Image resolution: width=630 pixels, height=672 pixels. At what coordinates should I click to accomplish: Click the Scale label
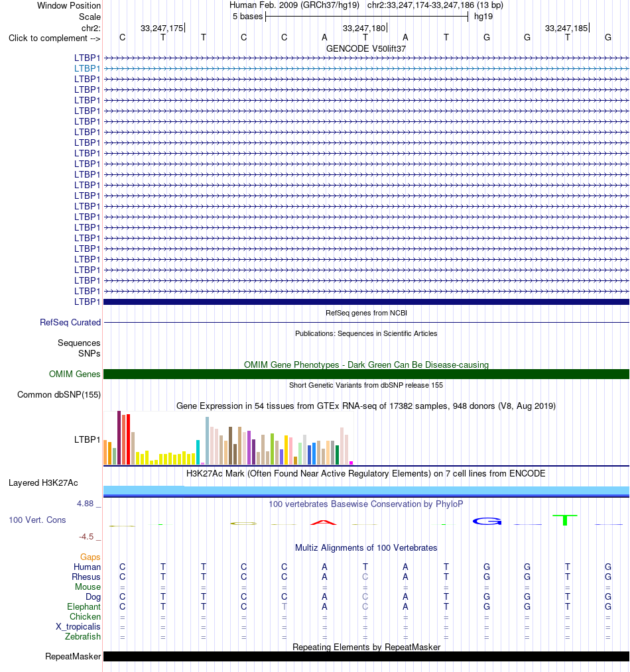click(90, 17)
